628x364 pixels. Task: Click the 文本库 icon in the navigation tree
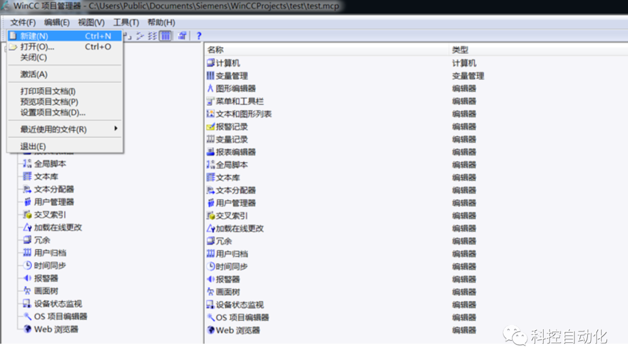[27, 176]
